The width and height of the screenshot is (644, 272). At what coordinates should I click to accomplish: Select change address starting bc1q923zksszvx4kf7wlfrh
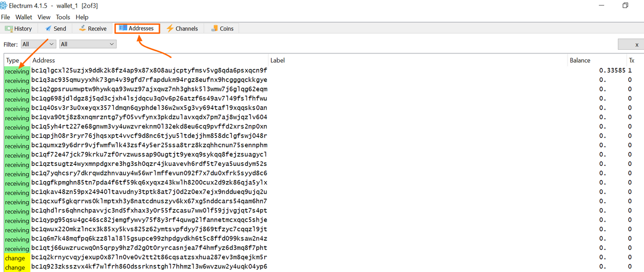[149, 267]
